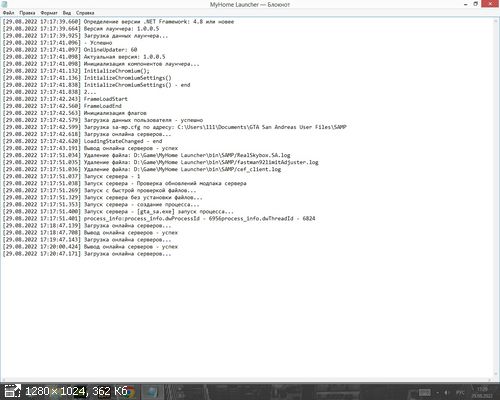Click the image expand icon in overlay
Viewport: 500px width, 400px height.
tap(13, 391)
